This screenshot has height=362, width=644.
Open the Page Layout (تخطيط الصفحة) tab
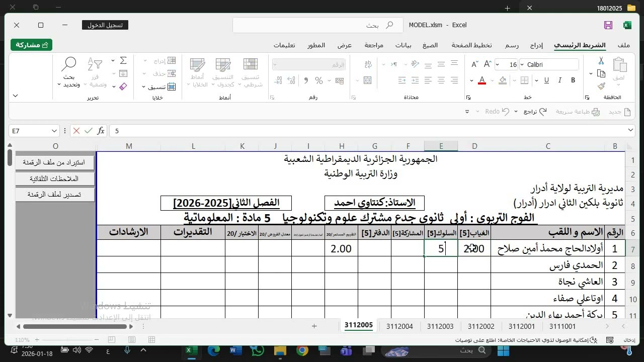coord(471,45)
